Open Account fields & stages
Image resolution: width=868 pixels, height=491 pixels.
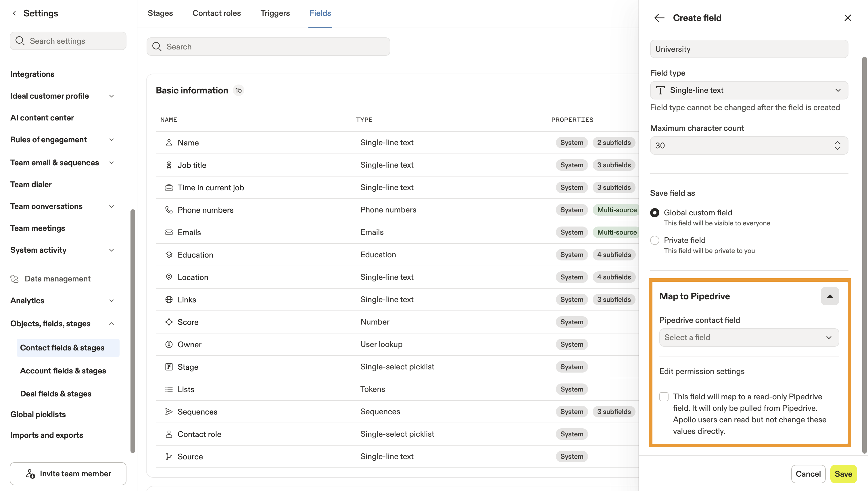point(63,371)
